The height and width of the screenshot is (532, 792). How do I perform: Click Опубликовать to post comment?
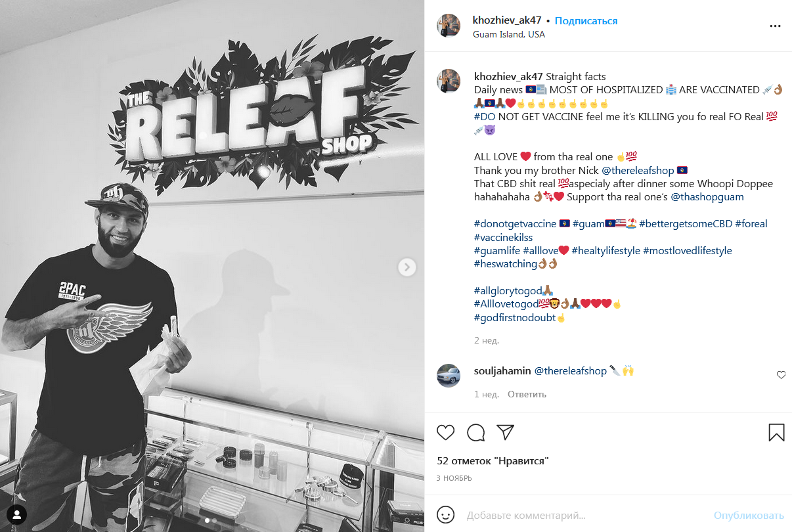point(749,515)
